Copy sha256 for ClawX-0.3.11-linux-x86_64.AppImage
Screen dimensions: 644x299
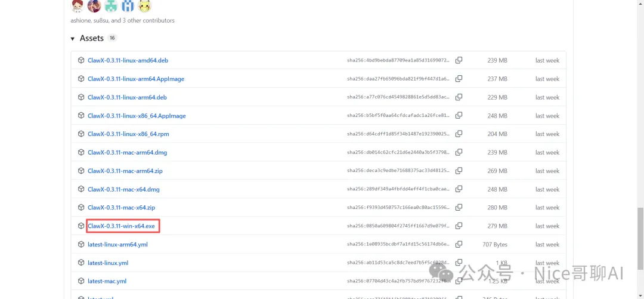pos(459,116)
